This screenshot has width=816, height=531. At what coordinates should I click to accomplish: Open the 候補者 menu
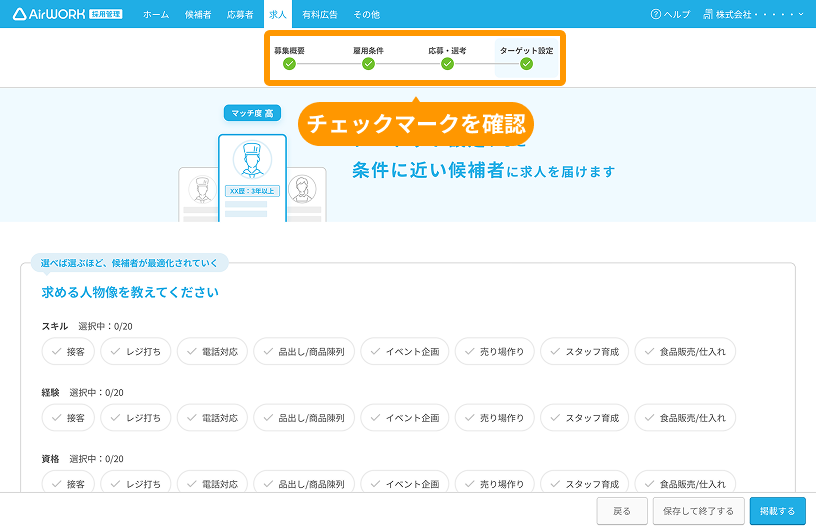click(x=198, y=15)
